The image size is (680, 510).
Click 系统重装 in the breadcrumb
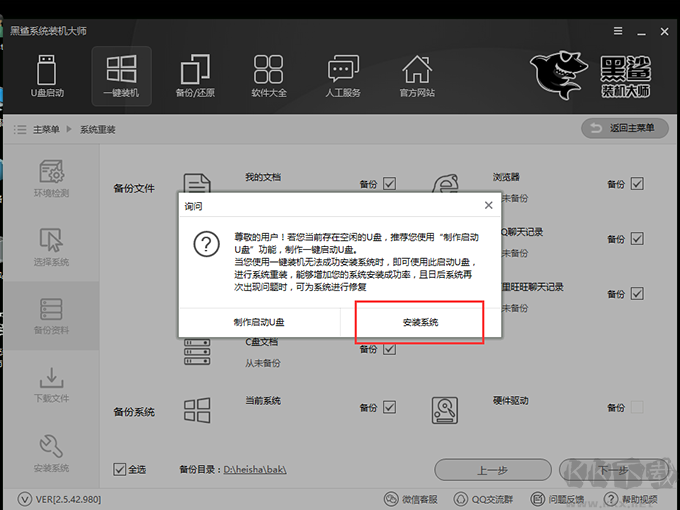[x=98, y=129]
